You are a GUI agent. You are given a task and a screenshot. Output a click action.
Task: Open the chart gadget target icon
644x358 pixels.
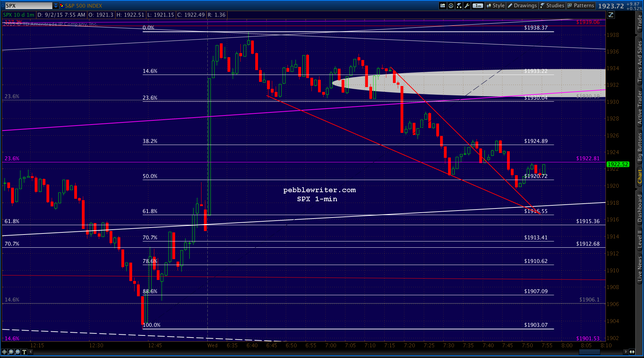click(x=451, y=6)
